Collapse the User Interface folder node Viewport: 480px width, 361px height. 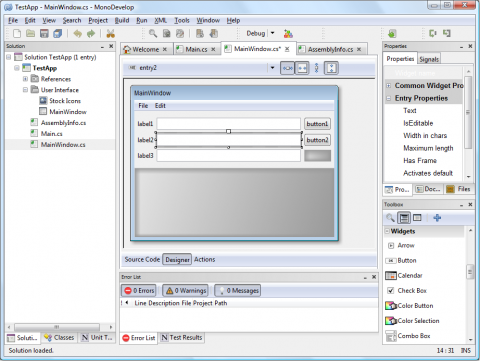click(25, 90)
